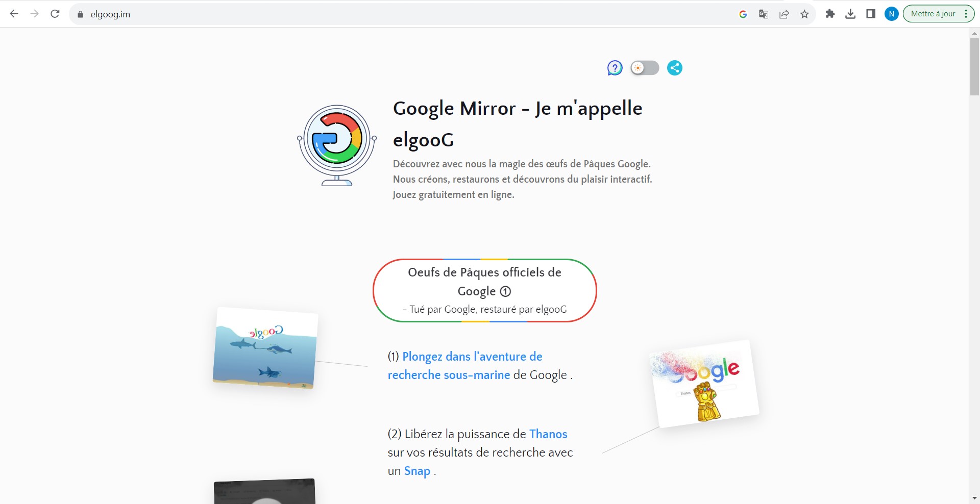Reload the elgoog.im page
980x504 pixels.
pos(55,14)
